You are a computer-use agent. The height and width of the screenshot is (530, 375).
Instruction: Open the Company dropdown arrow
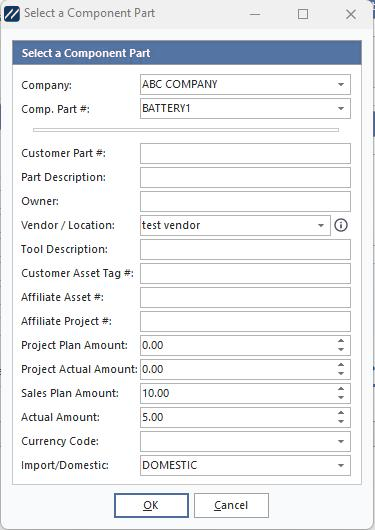pyautogui.click(x=341, y=85)
